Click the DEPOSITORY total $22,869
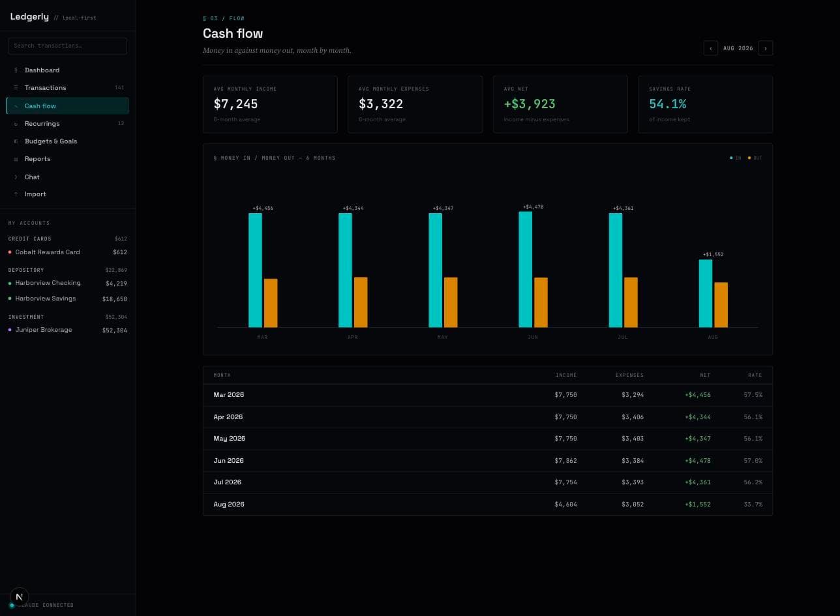The image size is (840, 616). pyautogui.click(x=116, y=270)
